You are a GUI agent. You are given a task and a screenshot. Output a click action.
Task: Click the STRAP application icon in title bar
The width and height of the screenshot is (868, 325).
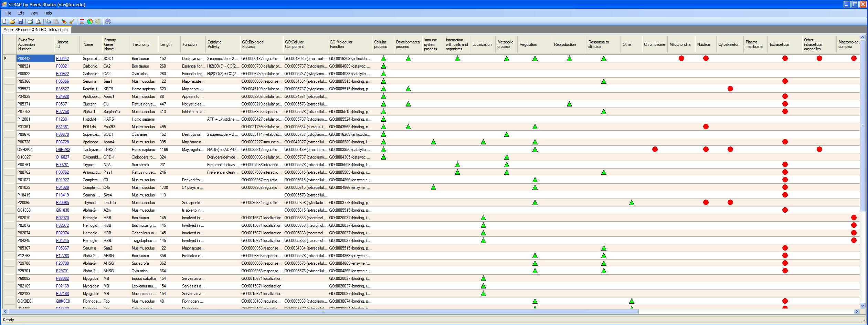(x=4, y=4)
